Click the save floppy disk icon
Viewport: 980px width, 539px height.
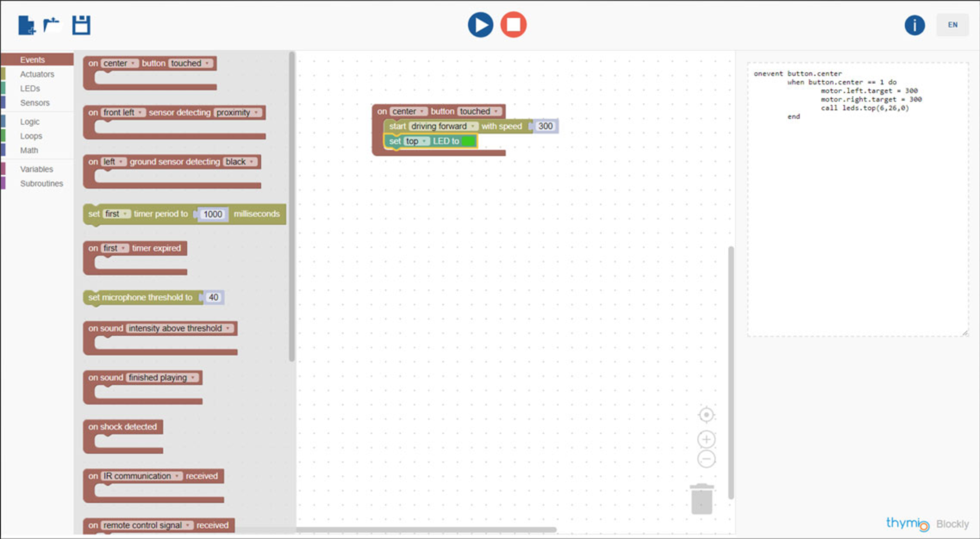81,25
